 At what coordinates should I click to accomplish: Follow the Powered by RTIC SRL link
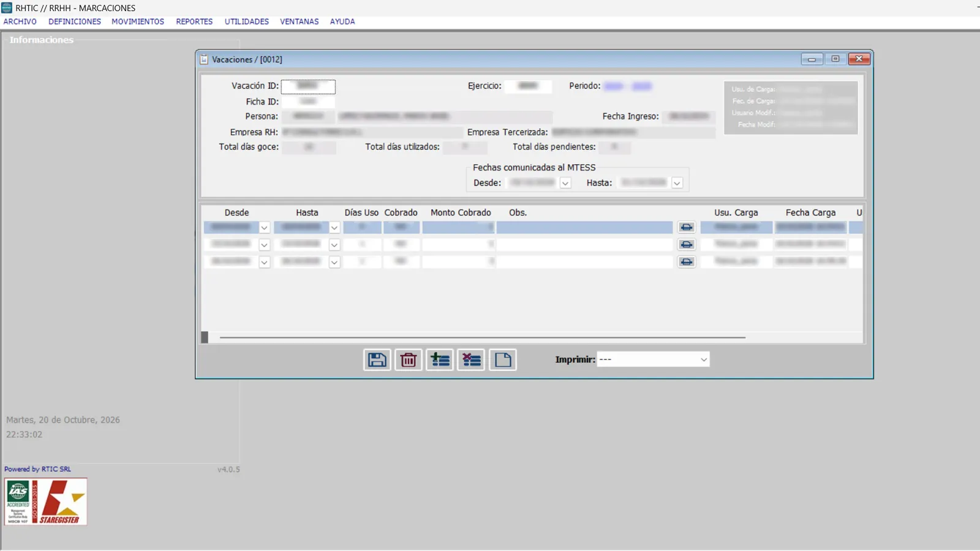[x=38, y=469]
